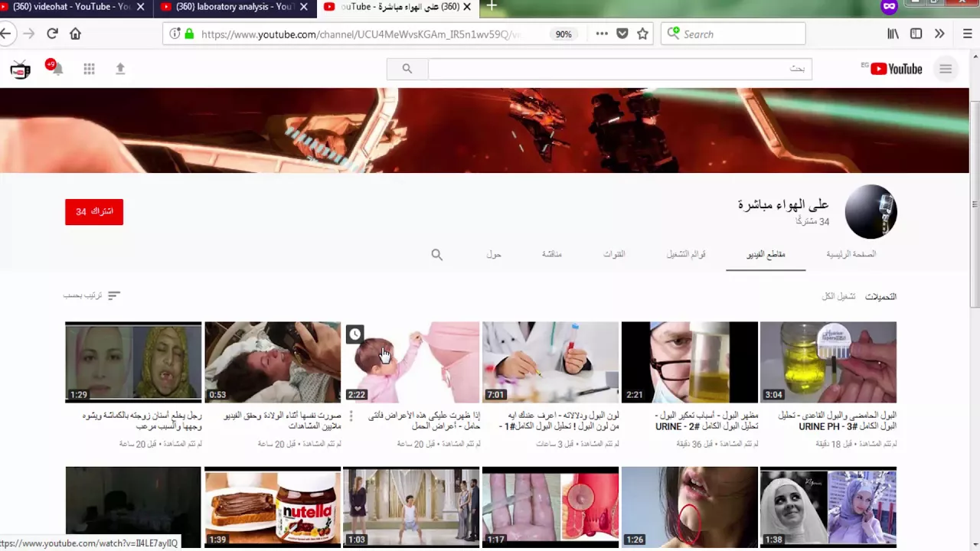Image resolution: width=980 pixels, height=551 pixels.
Task: Open the 2:21 urine sample thumbnail
Action: [690, 362]
